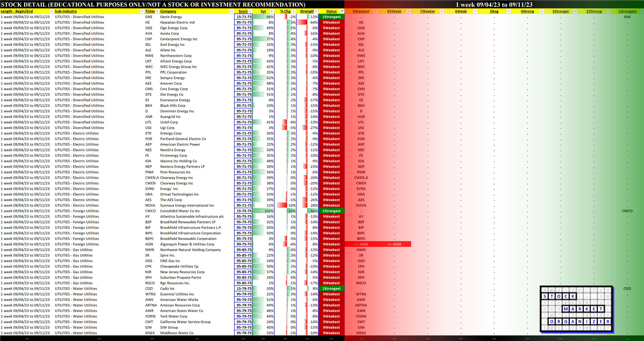Screen dimensions: 644x341
Task: Open the active filter button on Status column
Action: click(x=342, y=11)
